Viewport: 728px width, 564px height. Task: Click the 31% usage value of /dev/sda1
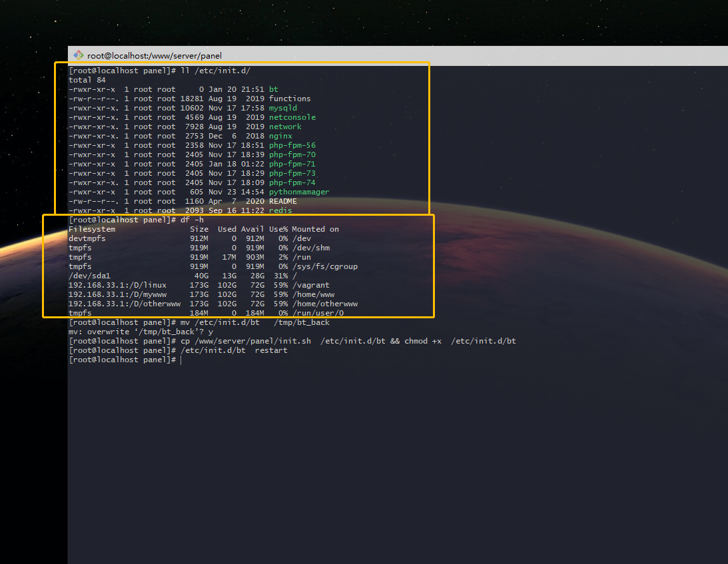pyautogui.click(x=280, y=276)
